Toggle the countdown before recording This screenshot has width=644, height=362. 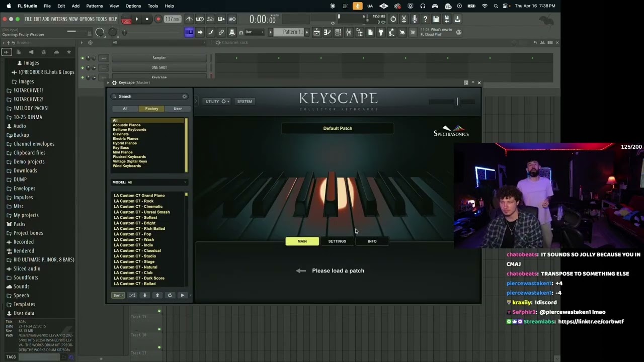210,19
